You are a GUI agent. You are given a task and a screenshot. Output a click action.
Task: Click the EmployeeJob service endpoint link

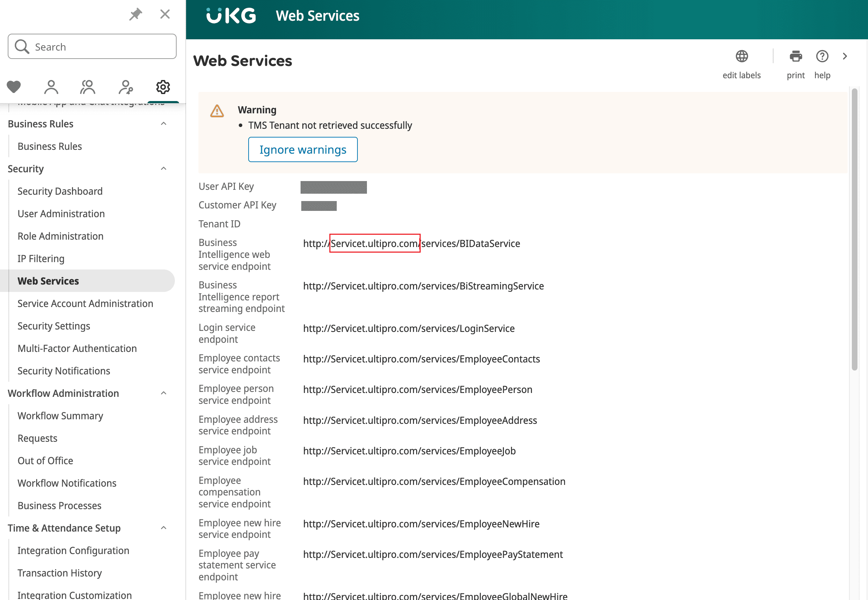409,450
